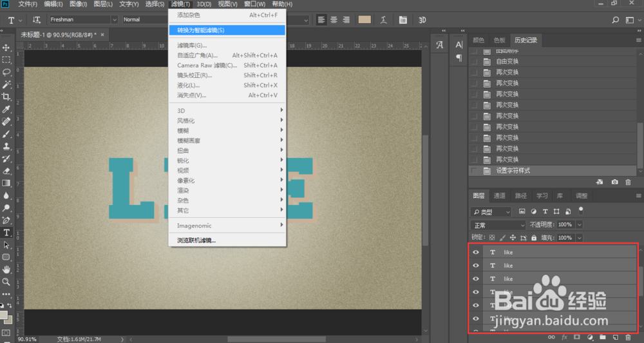Viewport: 644px width, 343px height.
Task: Click the 3D button in options bar
Action: point(422,20)
